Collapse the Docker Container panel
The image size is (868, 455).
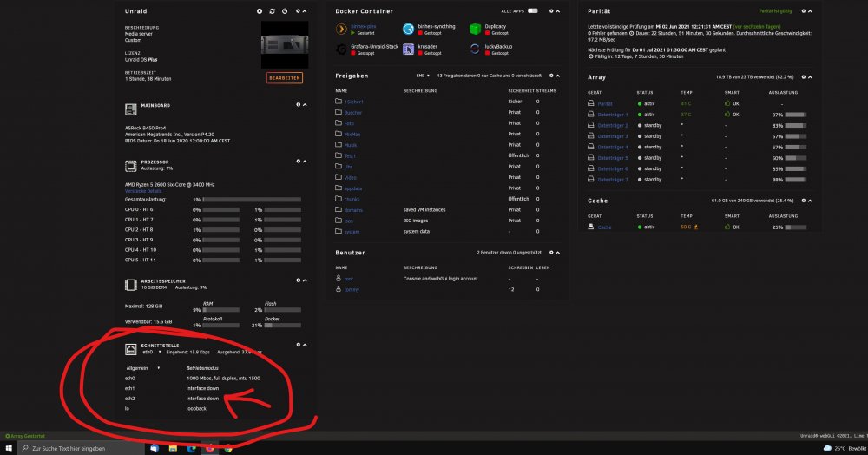557,11
